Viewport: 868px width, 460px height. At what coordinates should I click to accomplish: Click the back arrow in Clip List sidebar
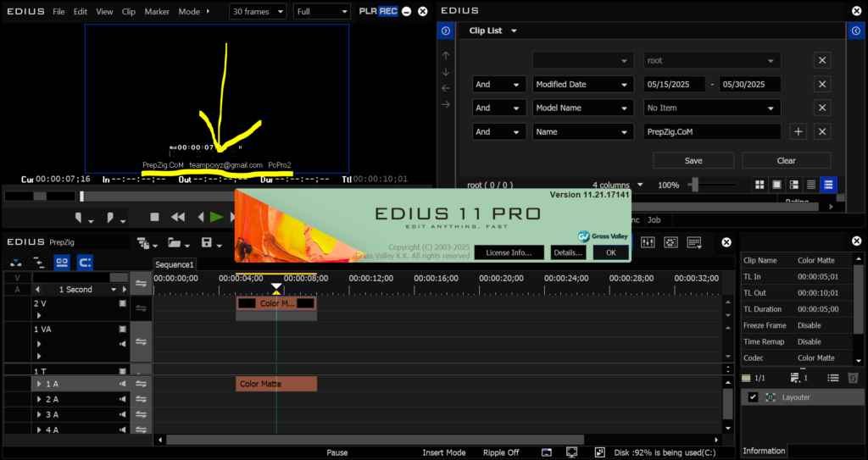pos(446,88)
